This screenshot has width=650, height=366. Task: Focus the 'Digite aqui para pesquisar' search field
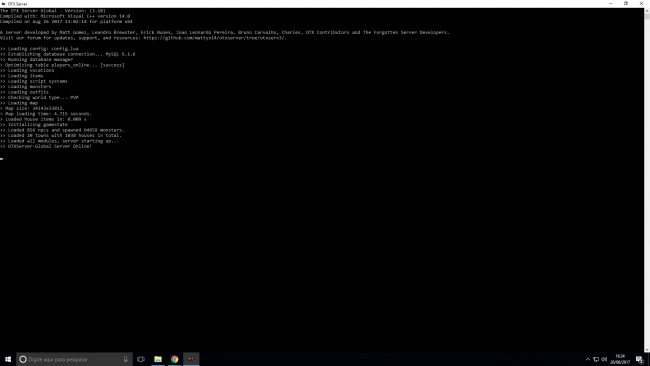point(75,359)
